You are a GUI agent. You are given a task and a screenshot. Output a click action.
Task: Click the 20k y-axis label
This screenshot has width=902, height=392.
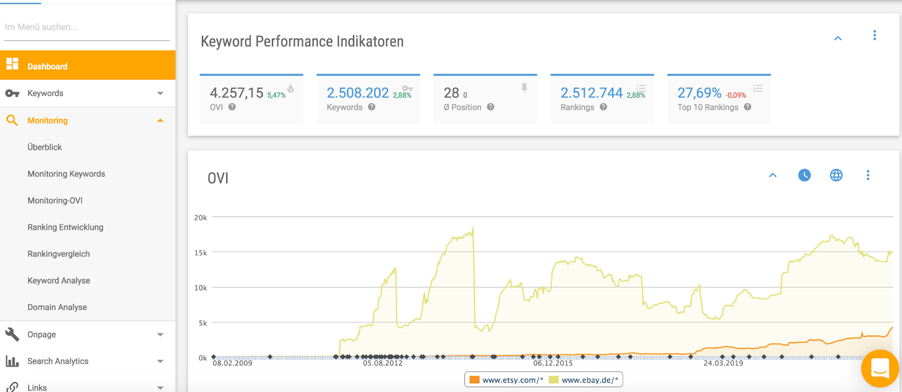(x=201, y=218)
